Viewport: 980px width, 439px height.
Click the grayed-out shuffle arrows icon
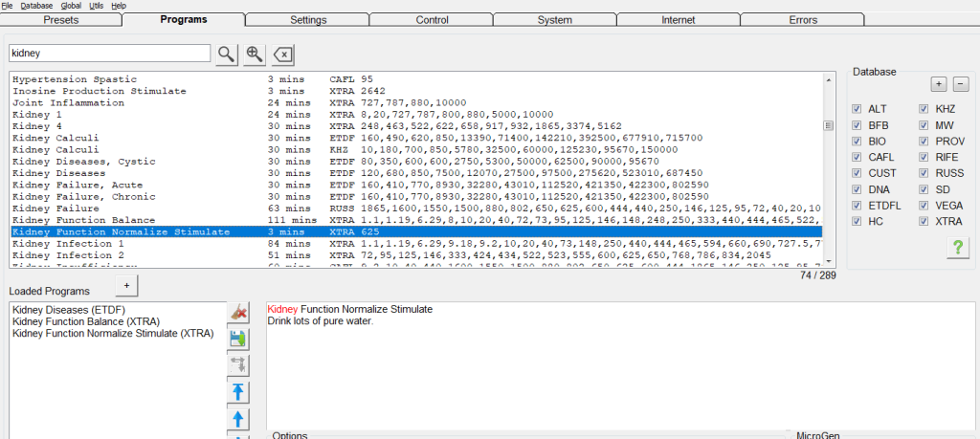coord(238,364)
